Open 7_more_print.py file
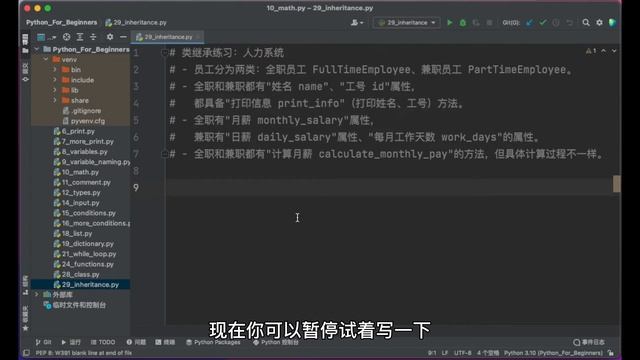Screen dimensions: 640x360 tap(84, 141)
